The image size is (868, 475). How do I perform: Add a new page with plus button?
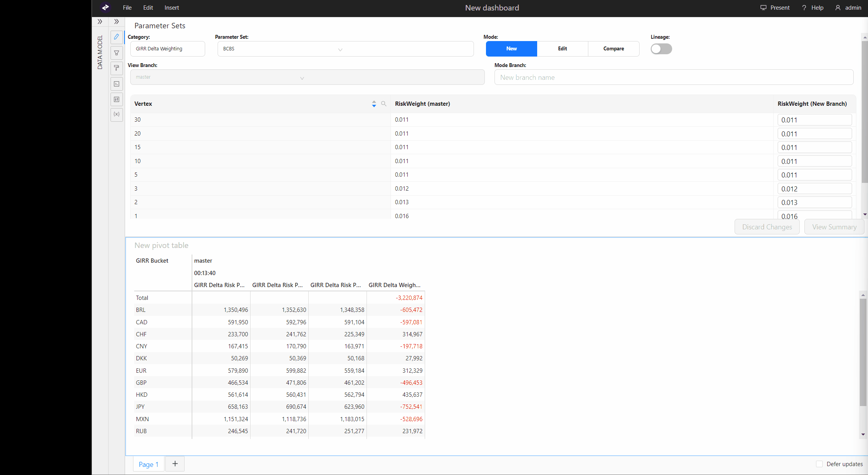pos(175,464)
